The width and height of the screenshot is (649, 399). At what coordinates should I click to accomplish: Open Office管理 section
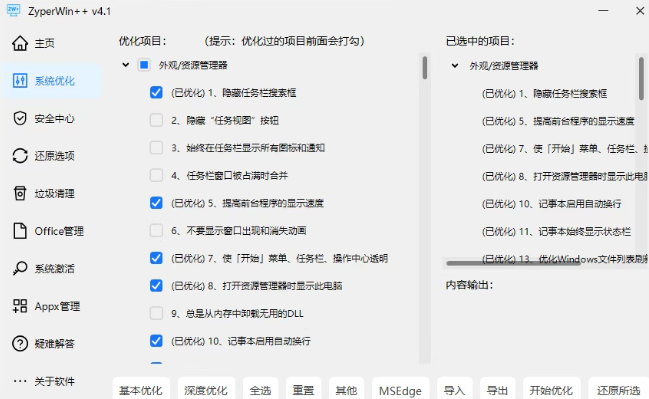[x=52, y=231]
